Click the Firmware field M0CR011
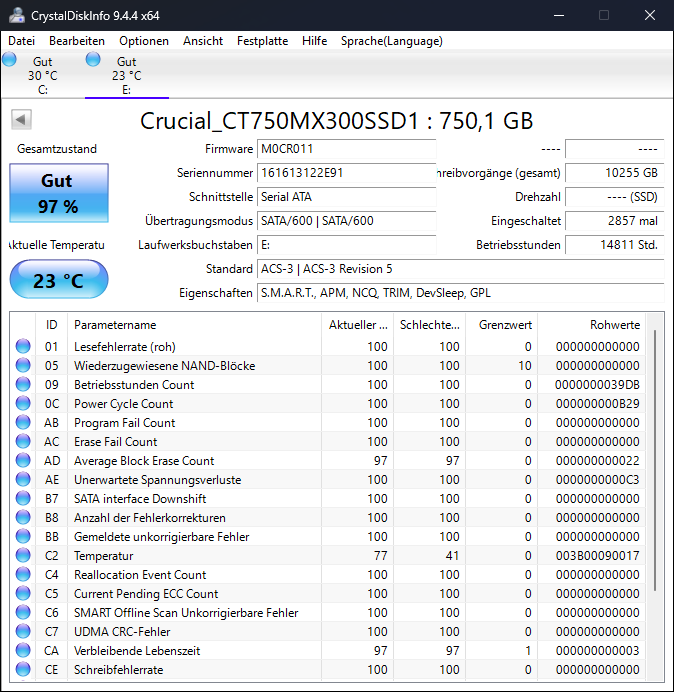Screen dimensions: 674x692 pos(346,149)
